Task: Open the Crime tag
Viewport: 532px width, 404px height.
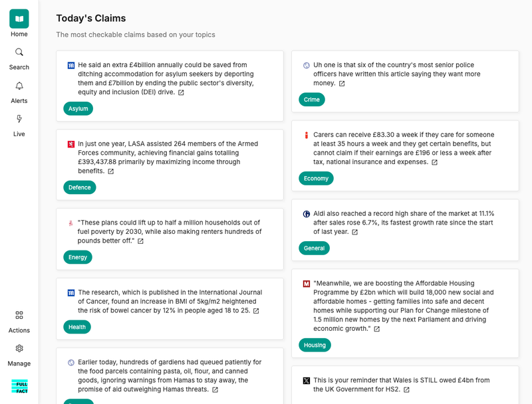Action: pyautogui.click(x=313, y=99)
